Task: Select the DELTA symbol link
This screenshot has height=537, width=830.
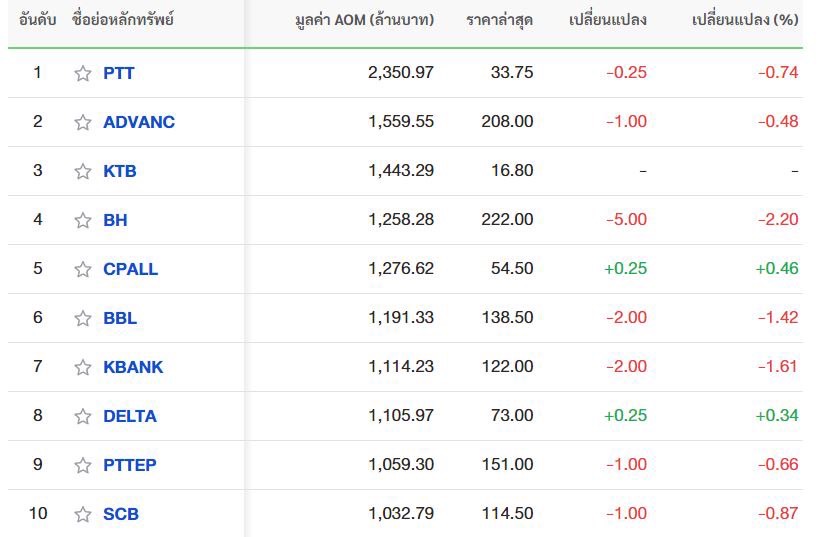Action: coord(129,416)
